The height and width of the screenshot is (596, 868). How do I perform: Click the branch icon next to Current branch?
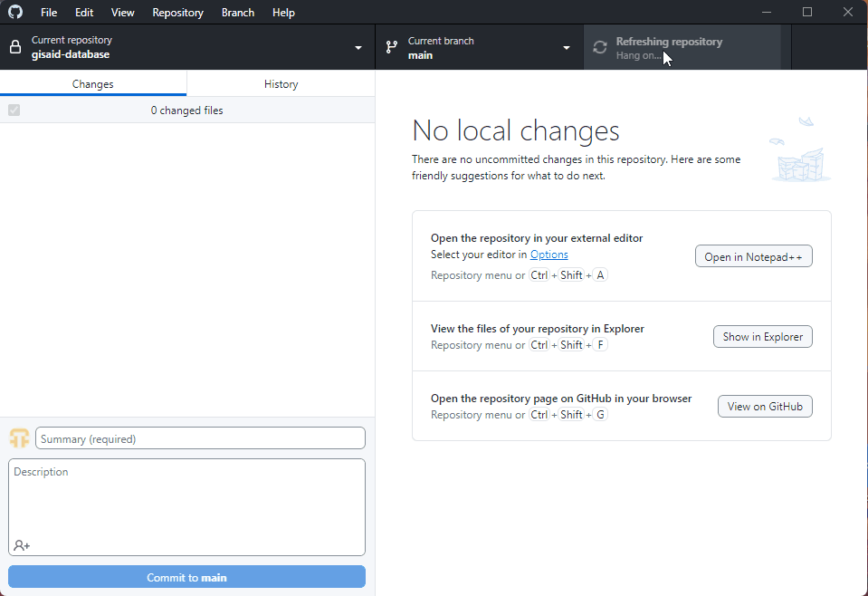click(x=391, y=47)
